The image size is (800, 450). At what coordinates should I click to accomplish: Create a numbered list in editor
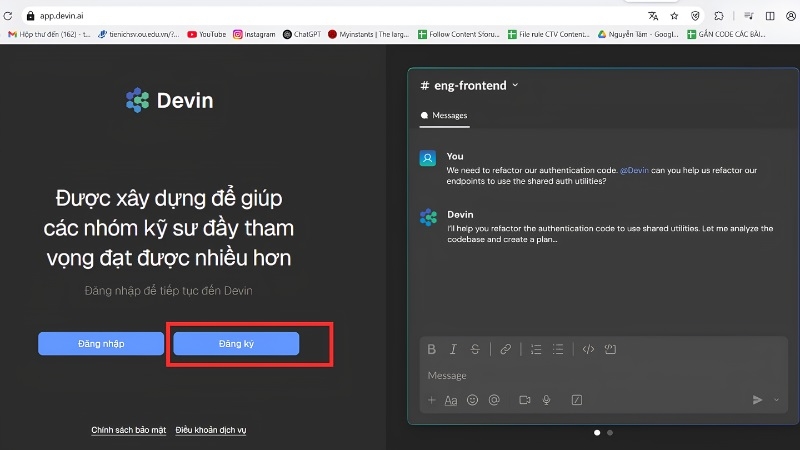point(536,349)
